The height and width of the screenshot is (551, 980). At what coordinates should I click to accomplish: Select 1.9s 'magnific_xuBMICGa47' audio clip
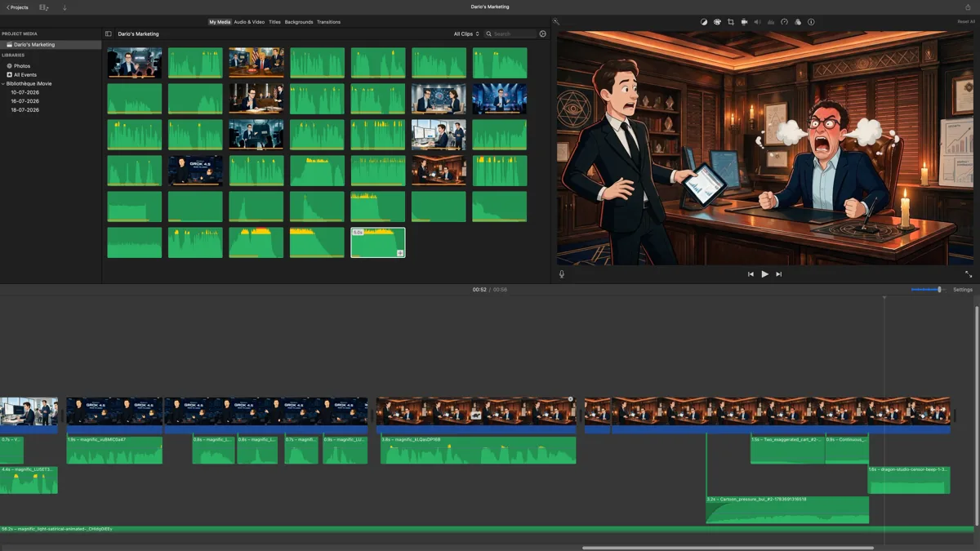[114, 450]
